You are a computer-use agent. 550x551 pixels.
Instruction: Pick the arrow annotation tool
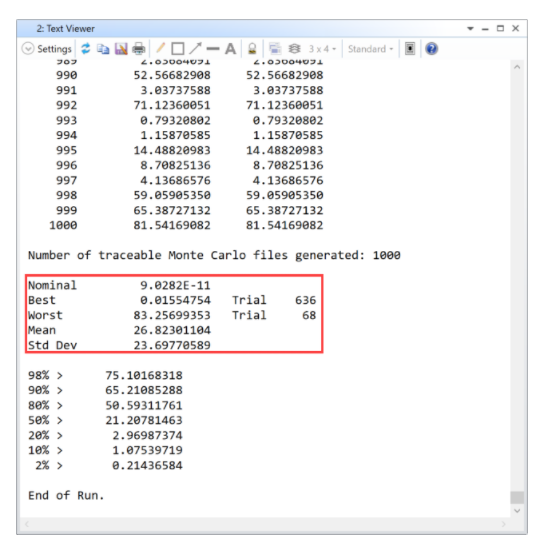click(195, 48)
